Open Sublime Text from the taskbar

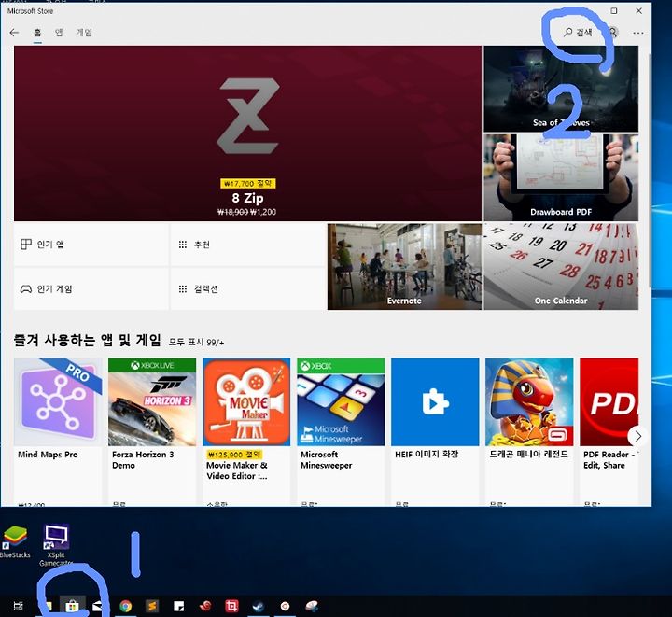point(152,606)
